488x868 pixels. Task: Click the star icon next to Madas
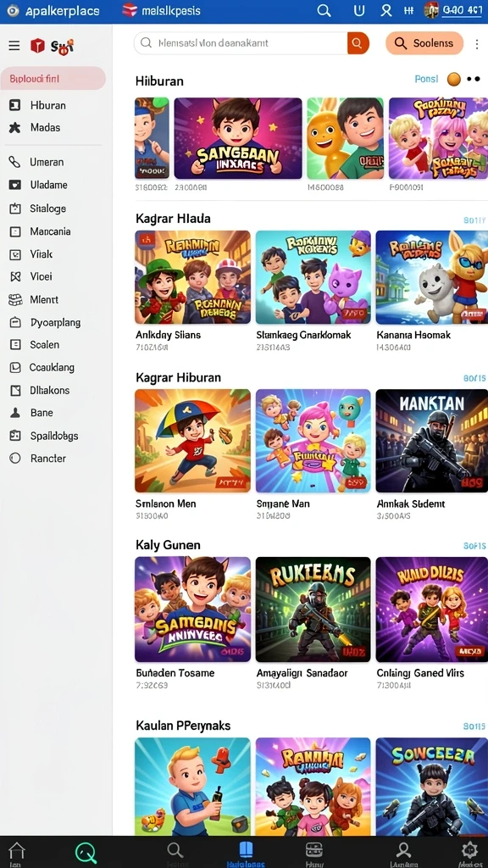pos(15,128)
